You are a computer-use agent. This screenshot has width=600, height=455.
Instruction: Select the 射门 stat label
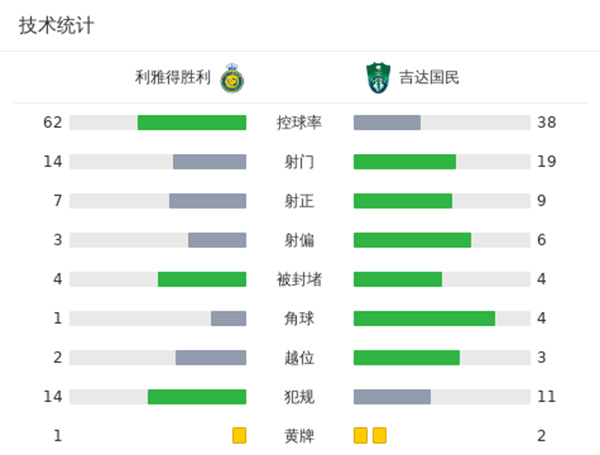click(299, 161)
